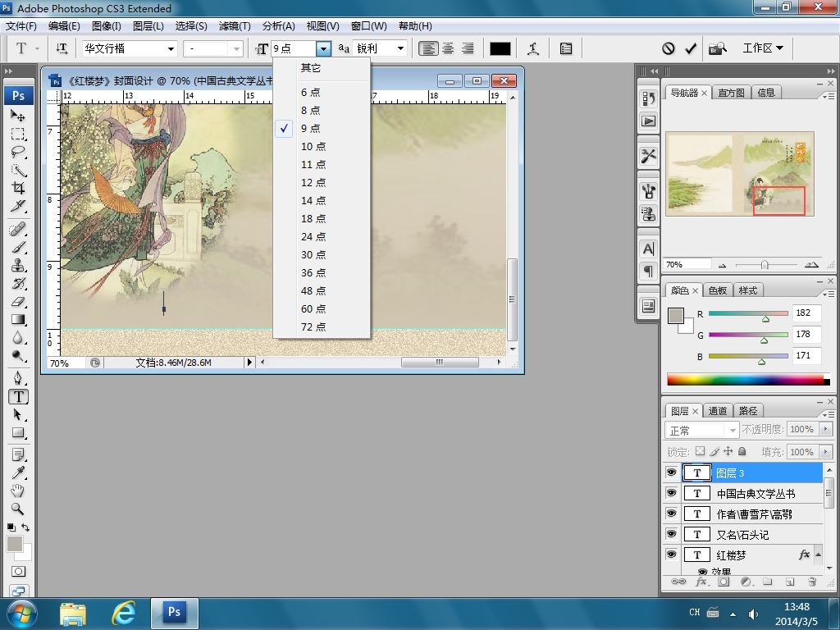
Task: Select the Magic Wand tool
Action: 18,170
